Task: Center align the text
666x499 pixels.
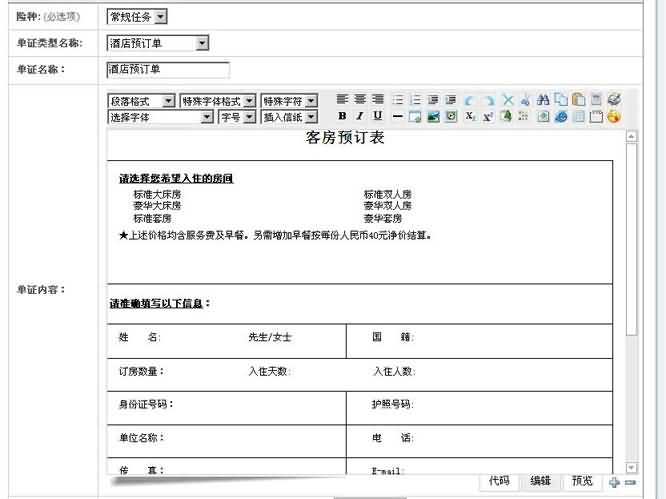Action: click(360, 100)
